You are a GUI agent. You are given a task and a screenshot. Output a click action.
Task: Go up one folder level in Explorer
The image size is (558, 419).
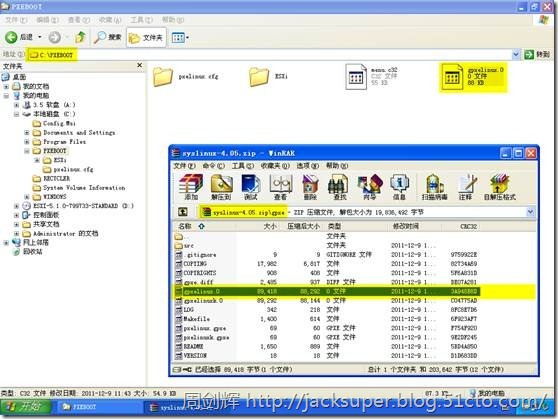(x=80, y=37)
